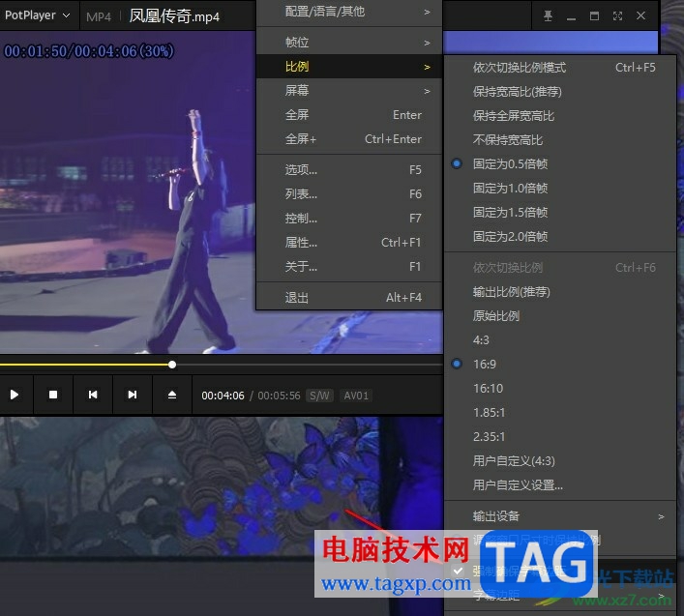The image size is (684, 616).
Task: Open 列表... playlist
Action: tap(349, 194)
